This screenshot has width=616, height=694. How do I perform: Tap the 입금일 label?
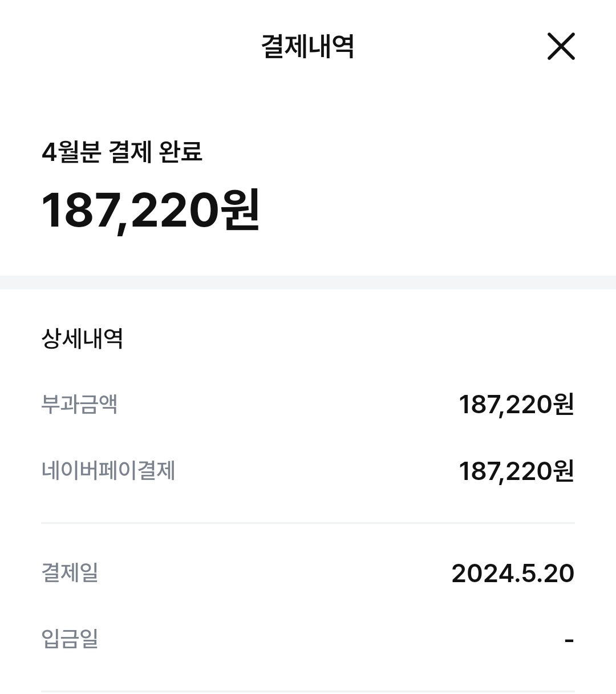click(x=70, y=638)
